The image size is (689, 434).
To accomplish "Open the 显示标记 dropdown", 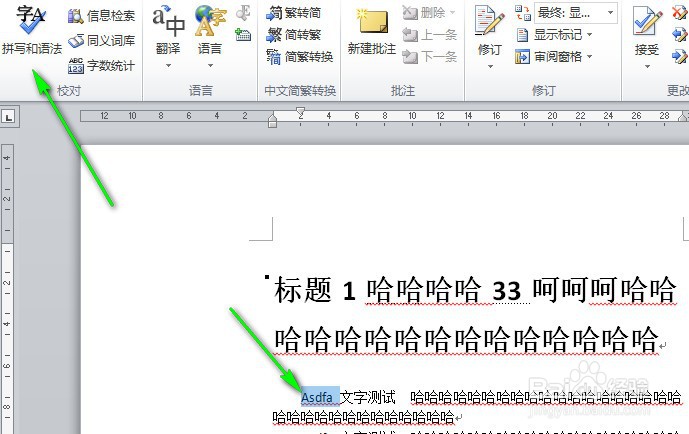I will coord(555,35).
